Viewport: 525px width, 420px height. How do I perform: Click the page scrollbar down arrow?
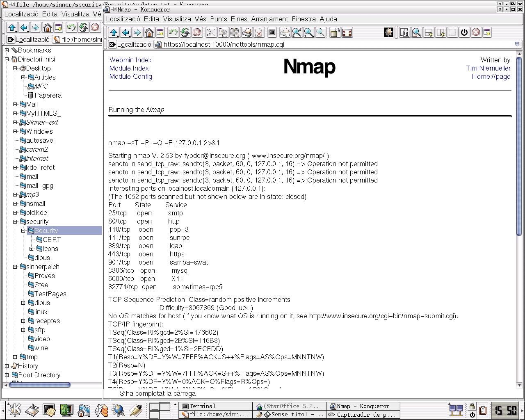pos(519,386)
